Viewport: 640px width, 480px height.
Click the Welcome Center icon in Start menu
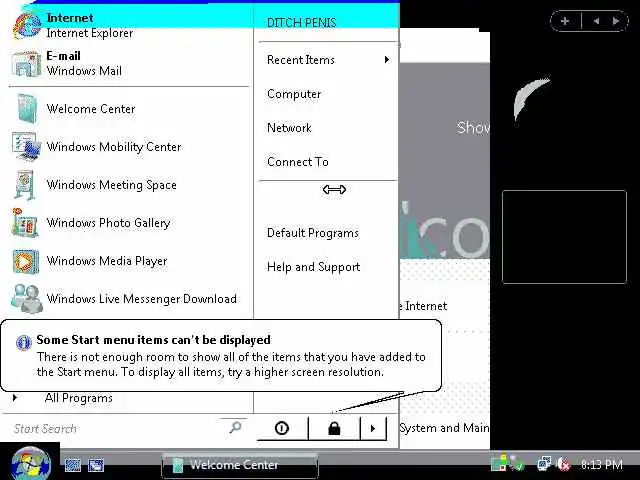click(x=28, y=109)
